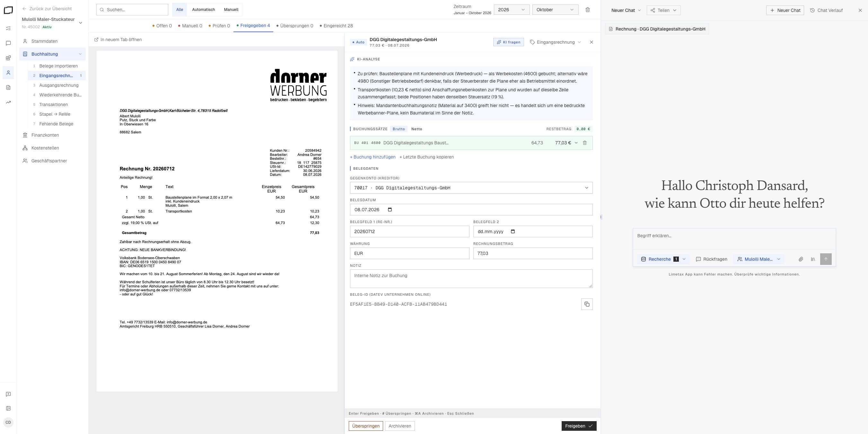Close the Otto chat panel
Viewport: 868px width, 434px height.
pyautogui.click(x=860, y=11)
